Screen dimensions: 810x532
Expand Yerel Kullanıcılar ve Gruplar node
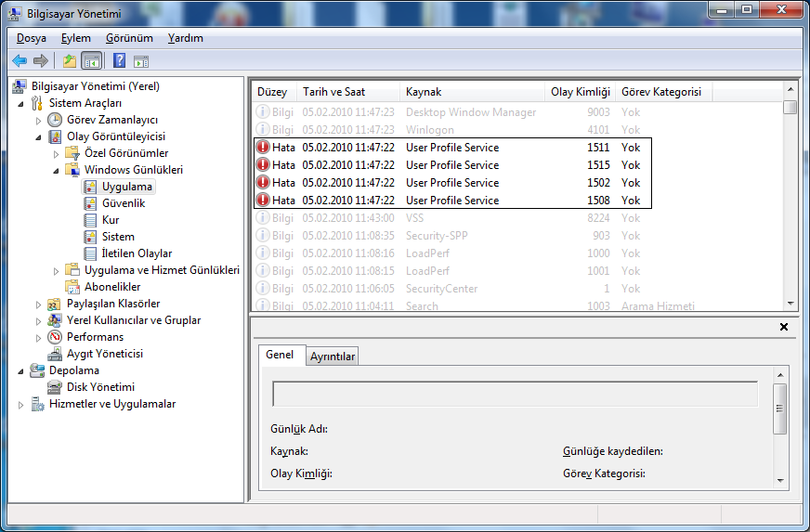38,321
